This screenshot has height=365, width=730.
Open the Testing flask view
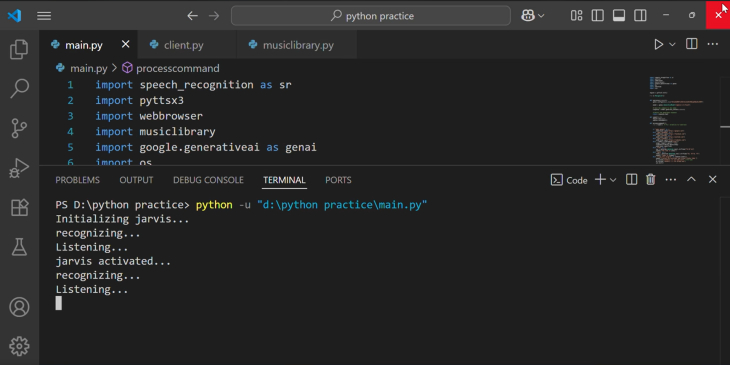[x=19, y=247]
